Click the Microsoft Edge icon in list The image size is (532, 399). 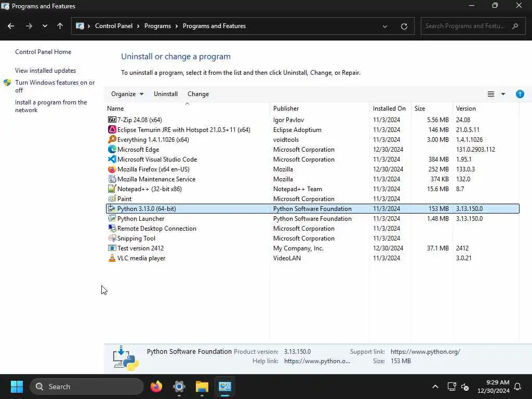click(112, 149)
